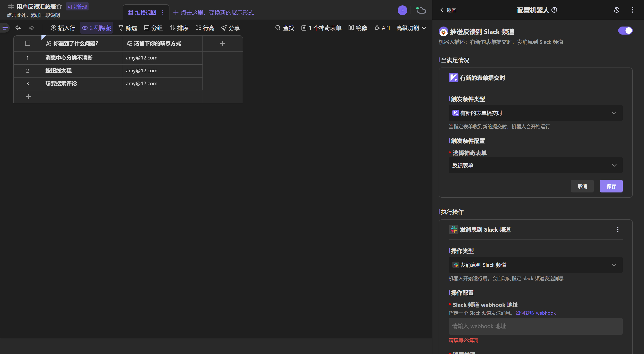Add a new column with plus icon

(222, 43)
